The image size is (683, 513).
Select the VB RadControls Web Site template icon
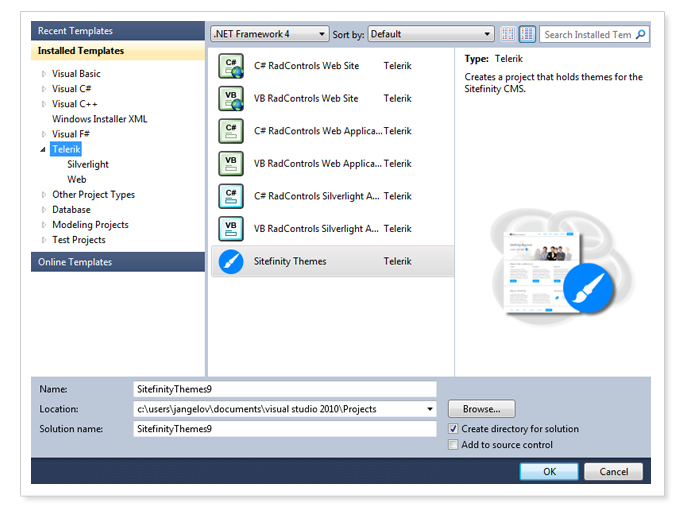point(231,98)
